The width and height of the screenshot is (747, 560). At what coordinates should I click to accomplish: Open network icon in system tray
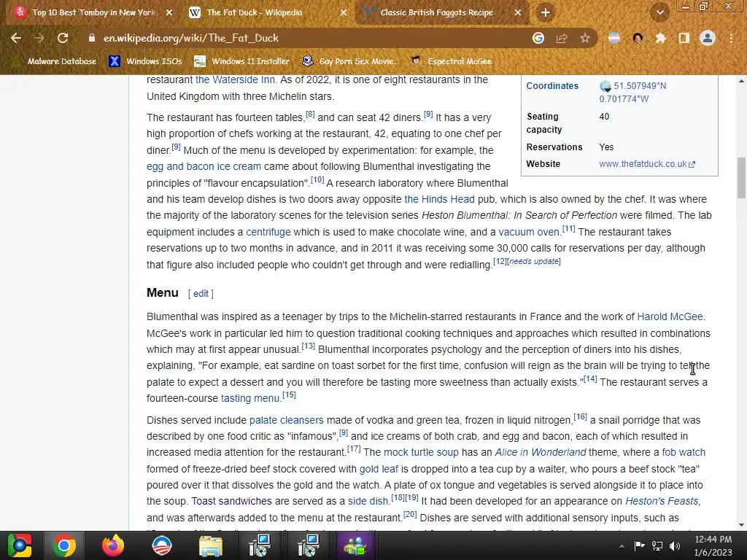[x=657, y=546]
